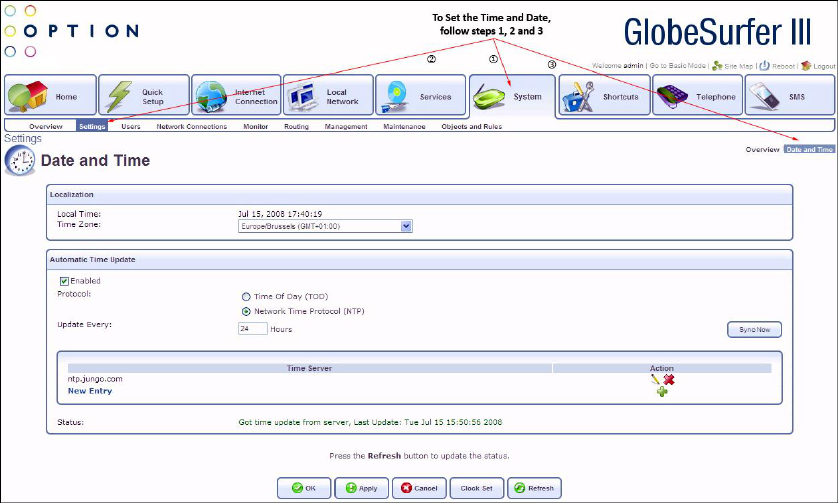Click the Action column header
The height and width of the screenshot is (503, 838).
(x=662, y=368)
